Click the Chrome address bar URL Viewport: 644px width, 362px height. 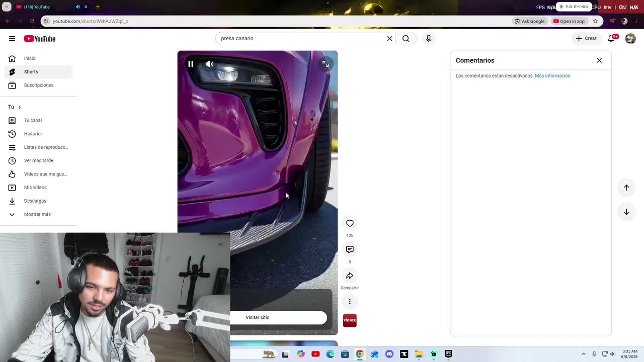pyautogui.click(x=91, y=21)
